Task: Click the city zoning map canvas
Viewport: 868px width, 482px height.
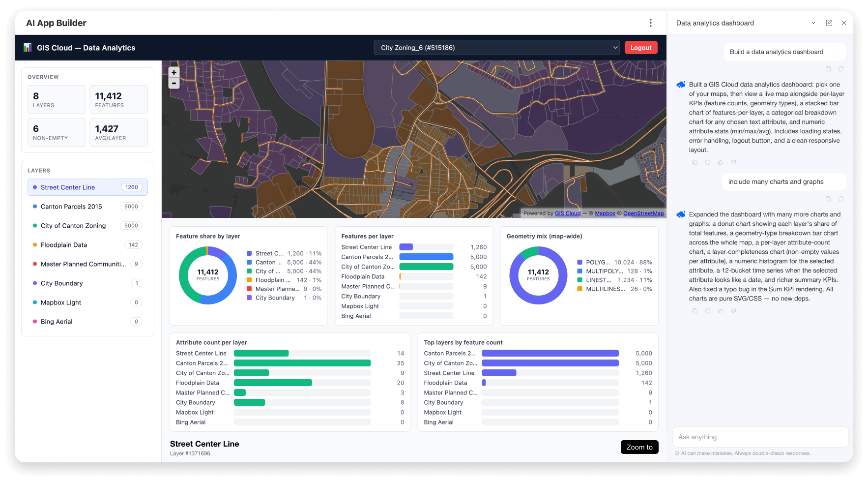Action: (414, 139)
